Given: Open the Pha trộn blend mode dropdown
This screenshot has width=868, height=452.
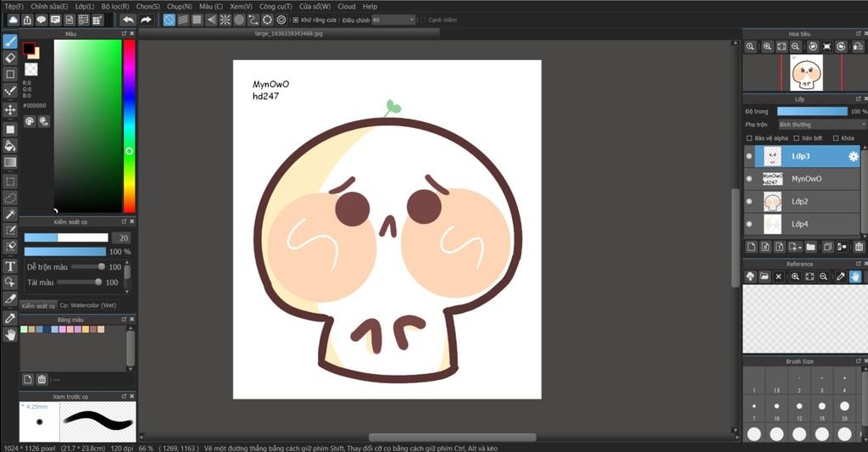Looking at the screenshot, I should coord(821,125).
